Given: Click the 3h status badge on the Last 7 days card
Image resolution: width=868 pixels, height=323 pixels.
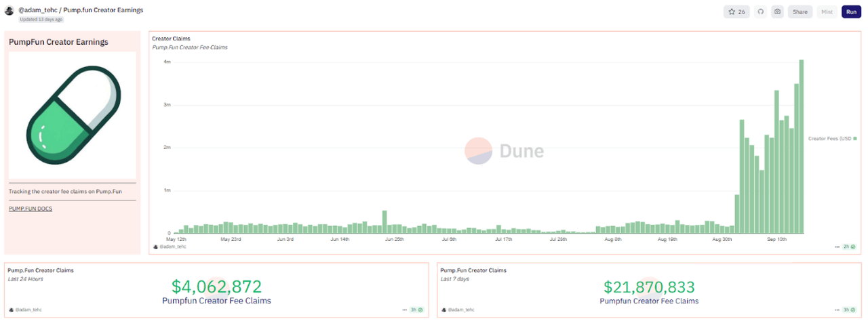Looking at the screenshot, I should (x=850, y=309).
